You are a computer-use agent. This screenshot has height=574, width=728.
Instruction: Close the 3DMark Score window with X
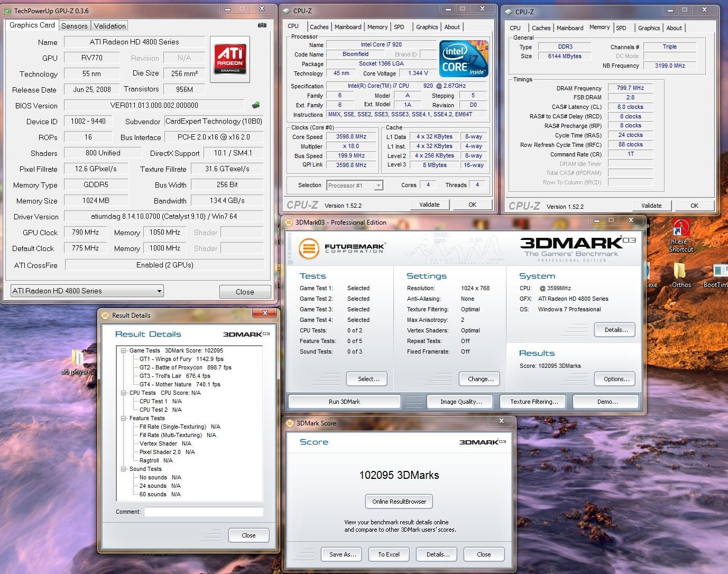(x=501, y=421)
